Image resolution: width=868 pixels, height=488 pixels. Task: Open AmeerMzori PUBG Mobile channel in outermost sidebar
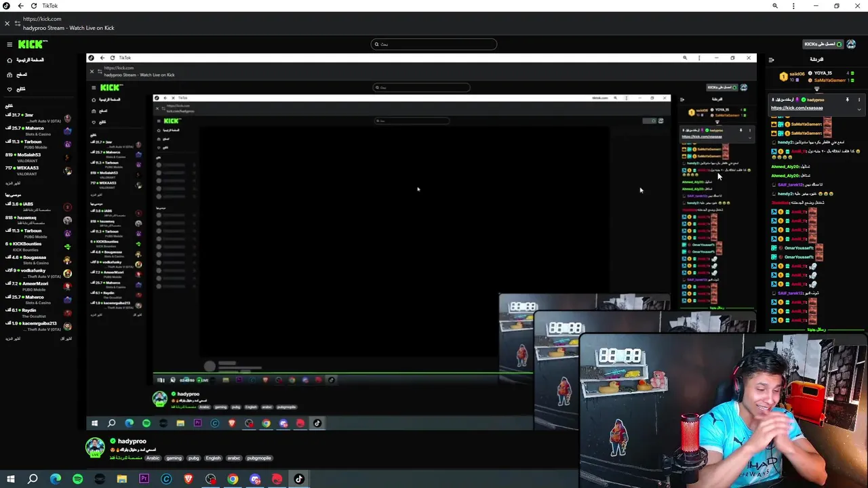pyautogui.click(x=38, y=286)
